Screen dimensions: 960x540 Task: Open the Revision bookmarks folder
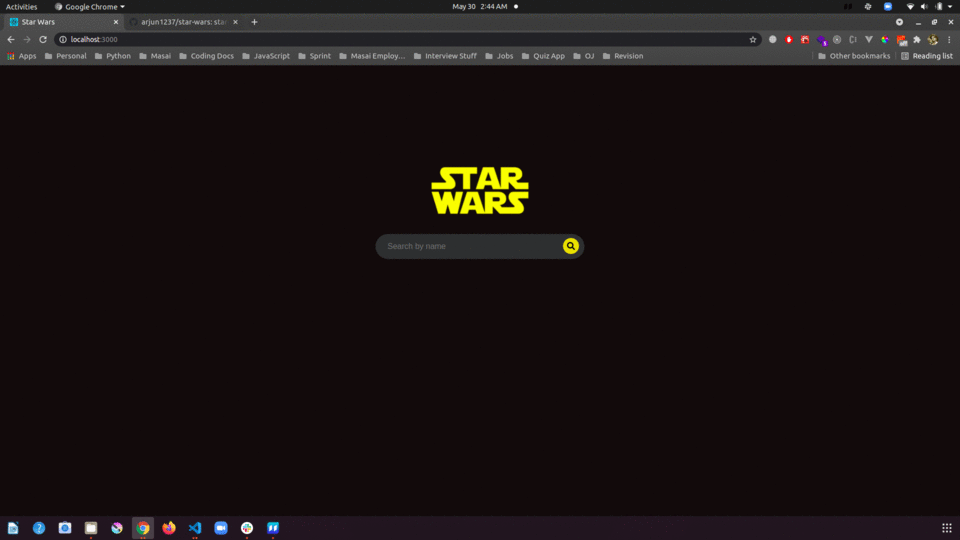[x=623, y=56]
